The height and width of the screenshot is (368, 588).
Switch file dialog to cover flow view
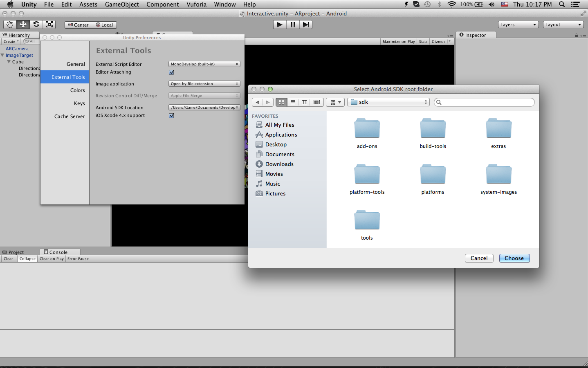pyautogui.click(x=317, y=102)
